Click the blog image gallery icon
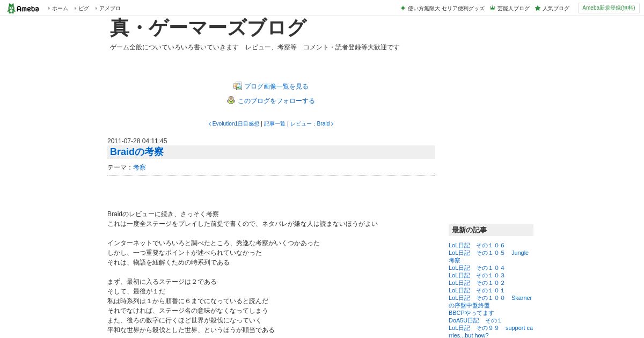The width and height of the screenshot is (644, 338). tap(238, 86)
